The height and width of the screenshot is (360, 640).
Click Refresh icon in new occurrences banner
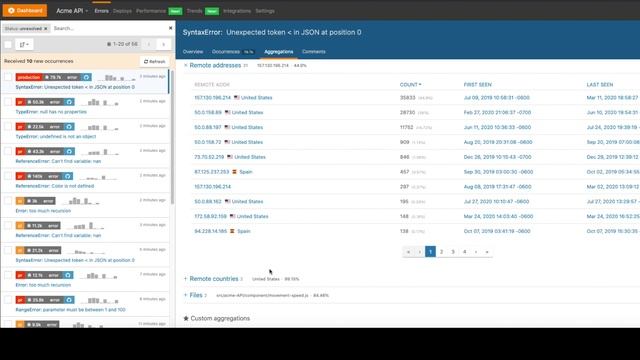(146, 62)
